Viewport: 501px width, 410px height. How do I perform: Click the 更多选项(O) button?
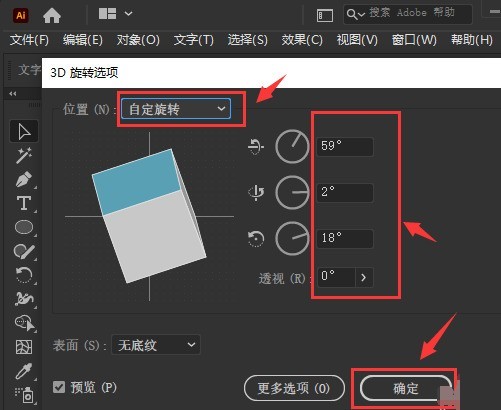tap(294, 388)
